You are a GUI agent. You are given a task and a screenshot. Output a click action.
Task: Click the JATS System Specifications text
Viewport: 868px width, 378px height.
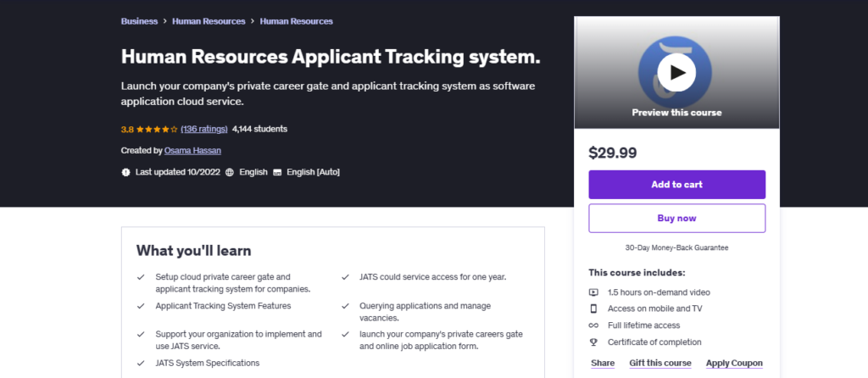point(208,364)
